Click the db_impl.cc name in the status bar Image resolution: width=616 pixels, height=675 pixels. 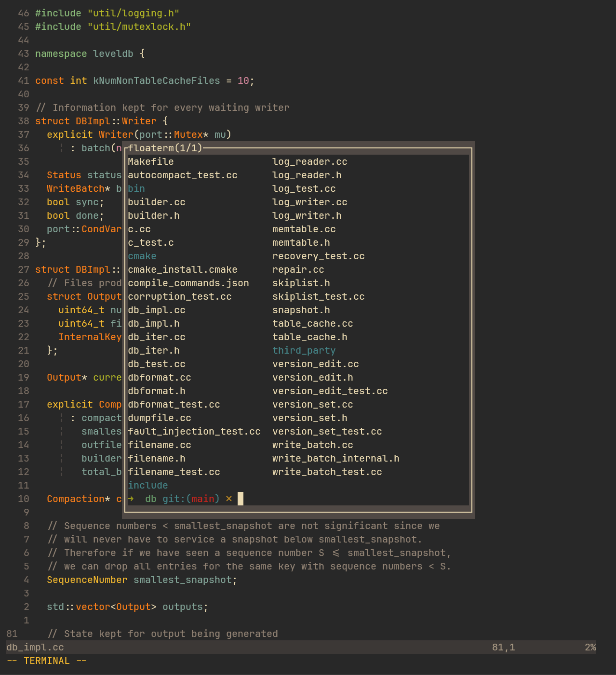[x=35, y=647]
